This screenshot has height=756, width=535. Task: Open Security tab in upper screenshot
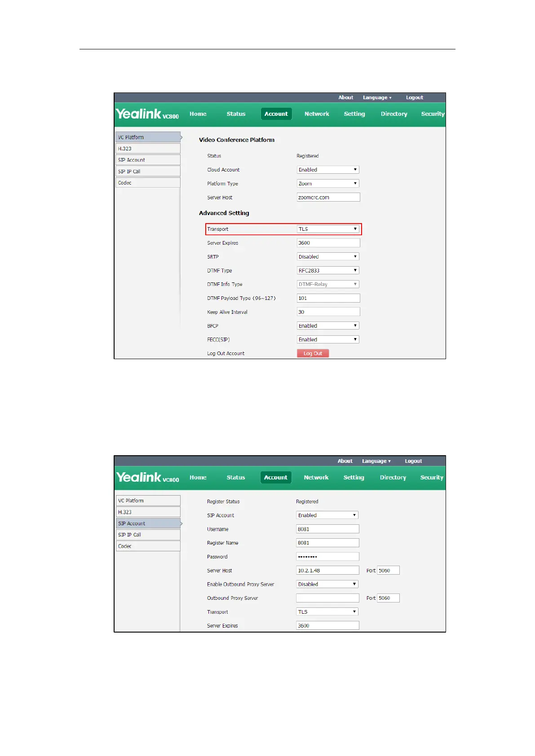(x=433, y=114)
